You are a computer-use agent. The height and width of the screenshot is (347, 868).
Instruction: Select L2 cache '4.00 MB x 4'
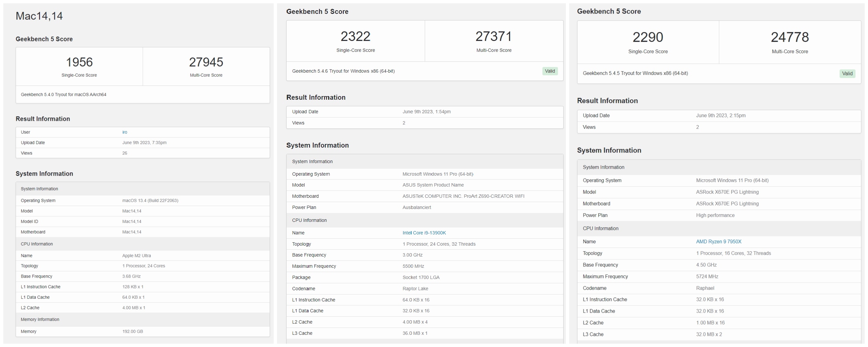(415, 322)
